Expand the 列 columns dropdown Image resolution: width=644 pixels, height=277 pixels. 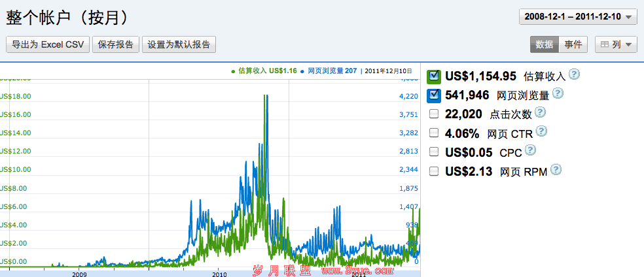(x=615, y=44)
